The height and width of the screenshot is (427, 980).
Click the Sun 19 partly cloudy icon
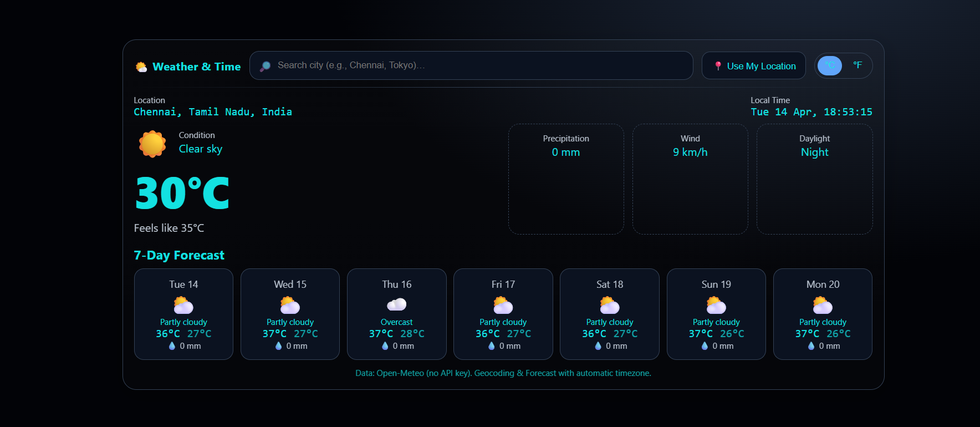[716, 305]
